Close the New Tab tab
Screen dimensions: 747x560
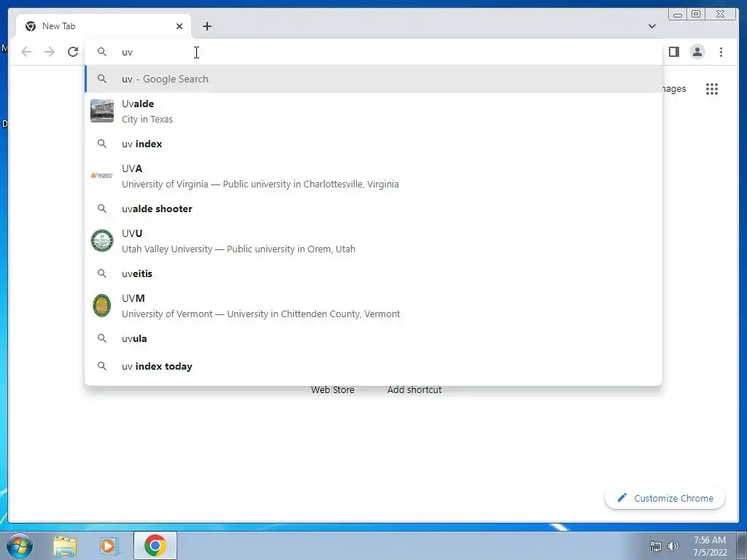[179, 26]
